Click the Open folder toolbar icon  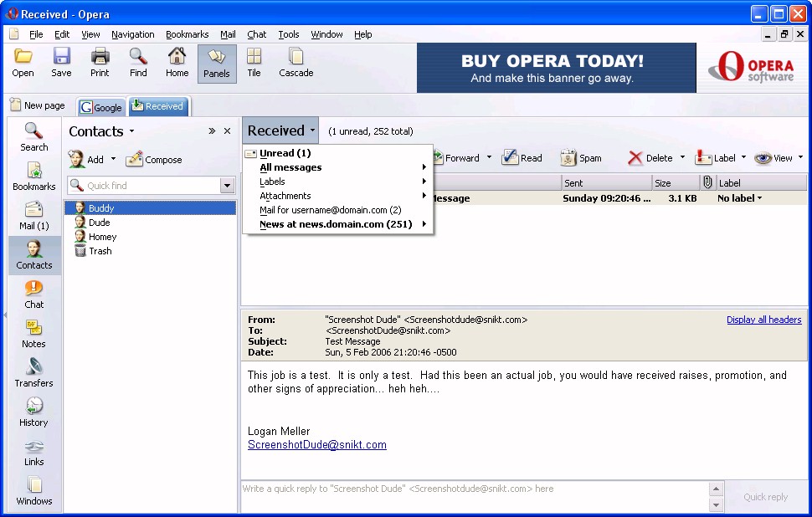[x=23, y=63]
